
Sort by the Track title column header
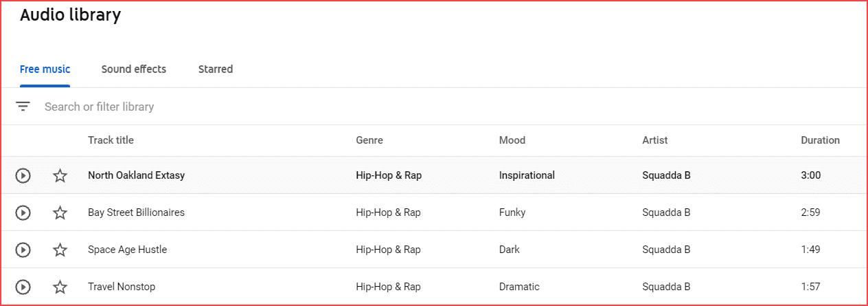(111, 140)
